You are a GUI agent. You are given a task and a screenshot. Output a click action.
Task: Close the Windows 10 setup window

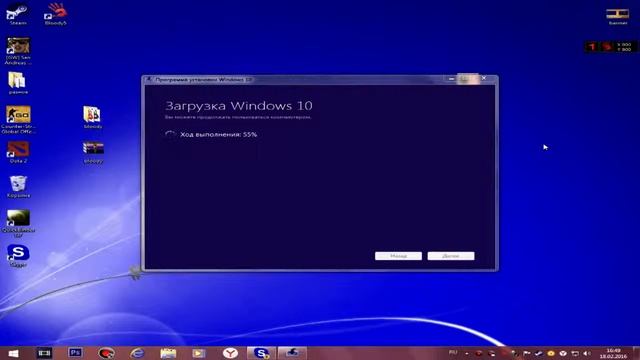[484, 78]
